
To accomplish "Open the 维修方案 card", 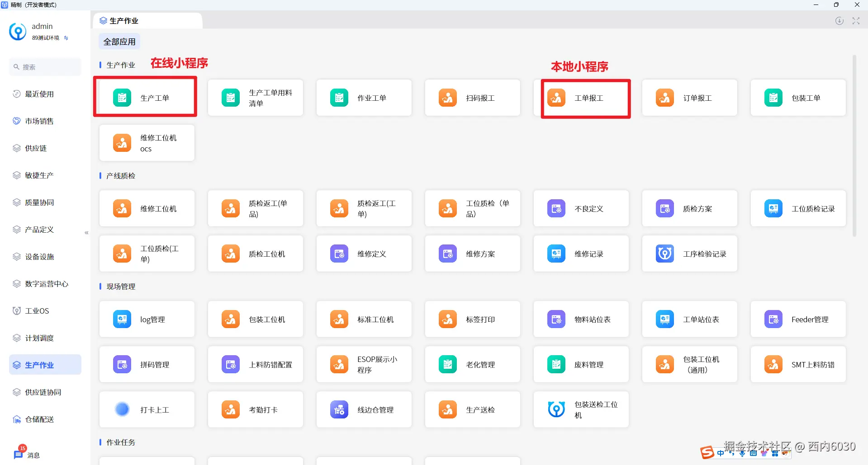I will pos(473,254).
